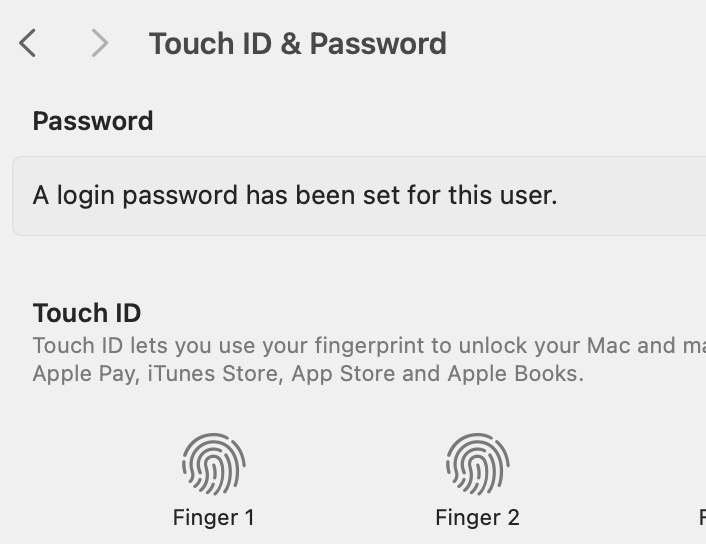
Task: Click the Finger 1 label
Action: pyautogui.click(x=214, y=517)
